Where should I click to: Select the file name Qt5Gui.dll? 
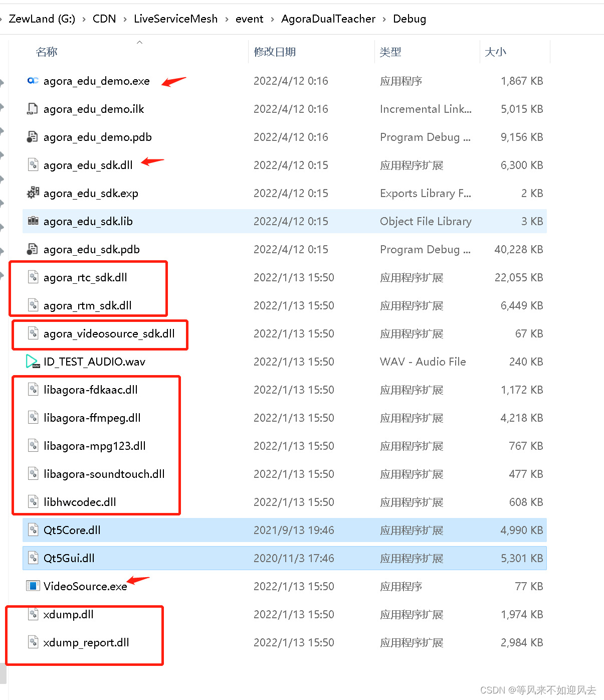coord(69,559)
